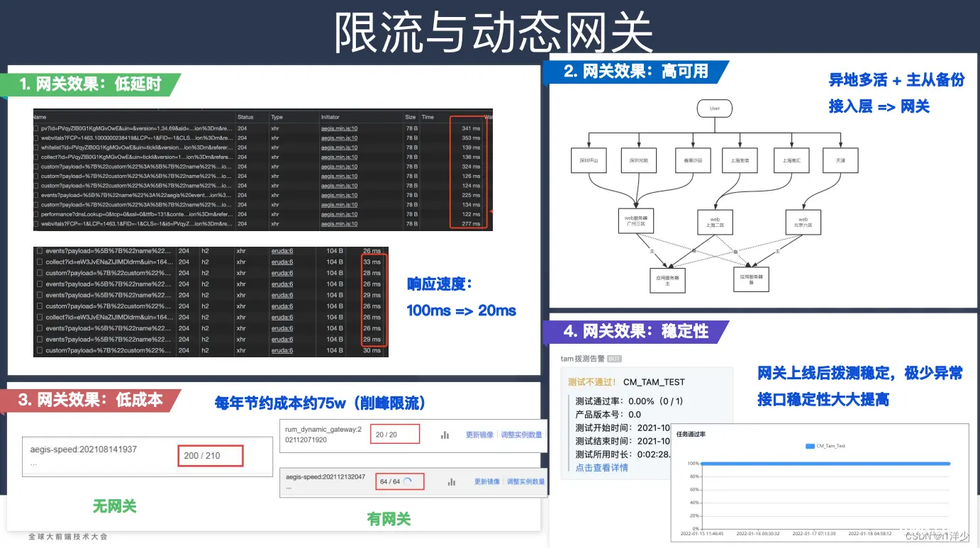Open 点击查看详情 link in alert card
Viewport: 980px width, 548px height.
click(602, 468)
